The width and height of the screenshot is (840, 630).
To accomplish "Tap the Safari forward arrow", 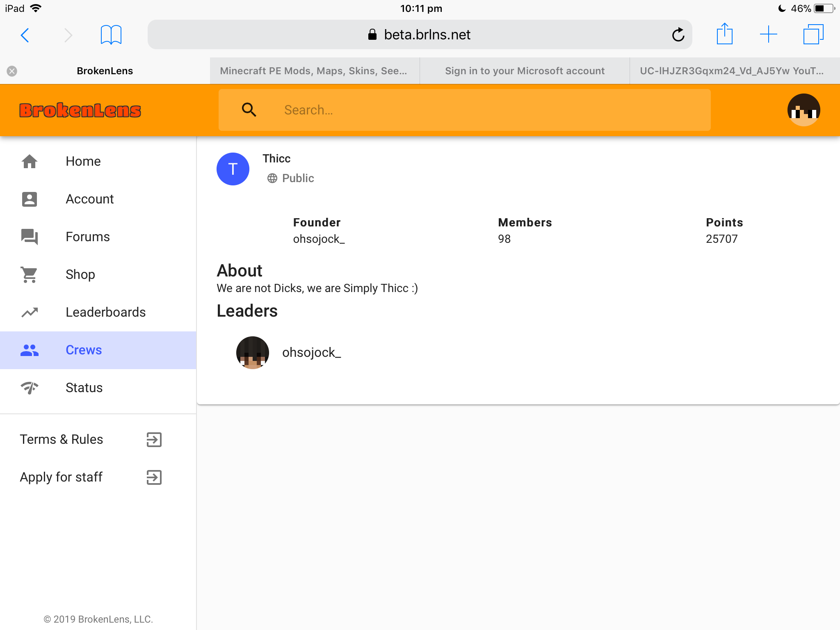I will coord(68,35).
